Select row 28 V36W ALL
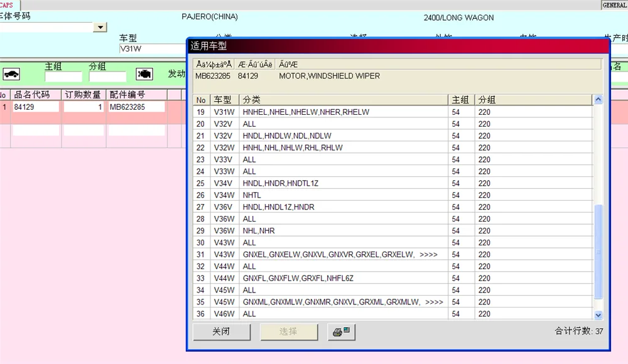Screen dimensions: 628x364 [392, 219]
